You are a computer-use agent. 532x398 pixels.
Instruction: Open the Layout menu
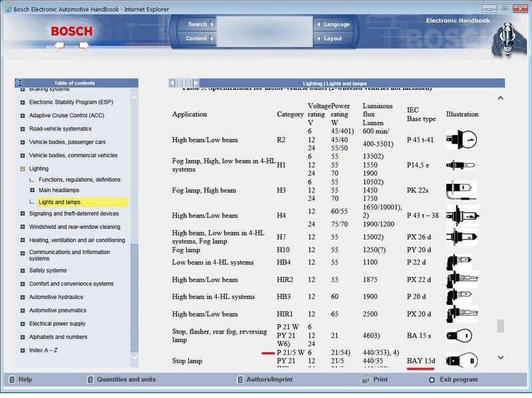(329, 39)
